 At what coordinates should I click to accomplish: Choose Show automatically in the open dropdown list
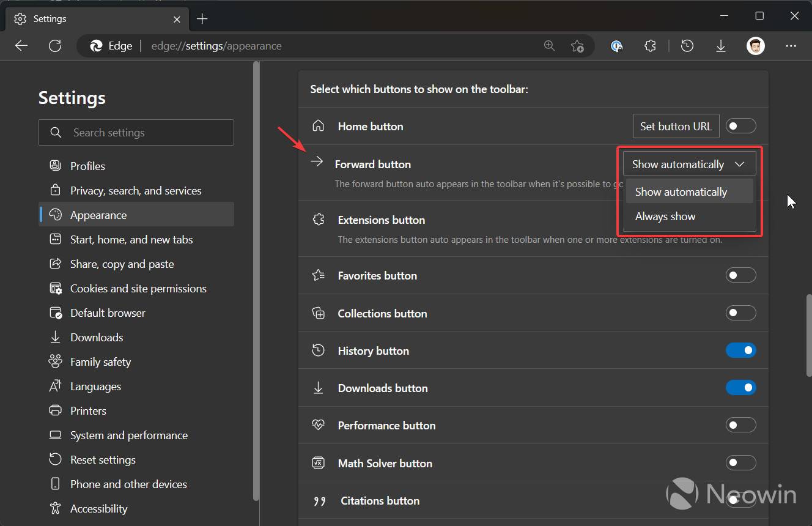click(681, 191)
